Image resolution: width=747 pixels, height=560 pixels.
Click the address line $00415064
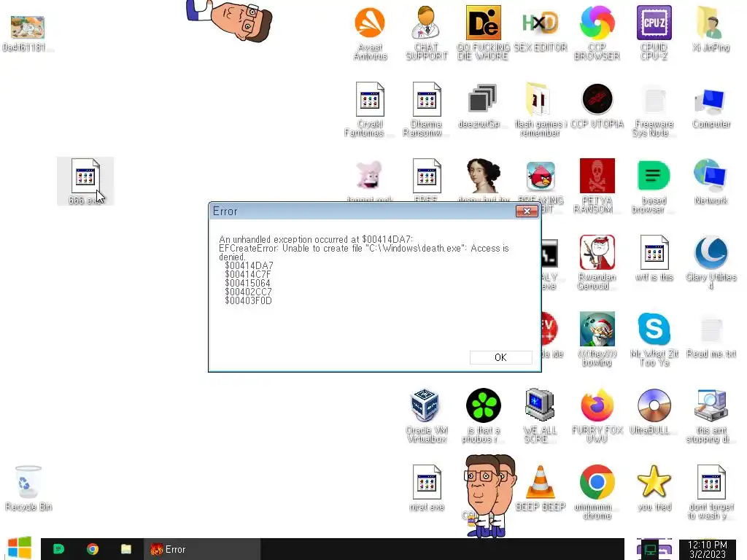click(x=247, y=283)
